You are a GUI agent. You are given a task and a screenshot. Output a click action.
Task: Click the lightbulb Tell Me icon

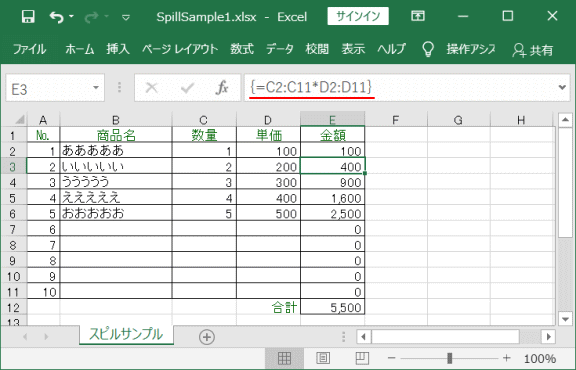(428, 49)
